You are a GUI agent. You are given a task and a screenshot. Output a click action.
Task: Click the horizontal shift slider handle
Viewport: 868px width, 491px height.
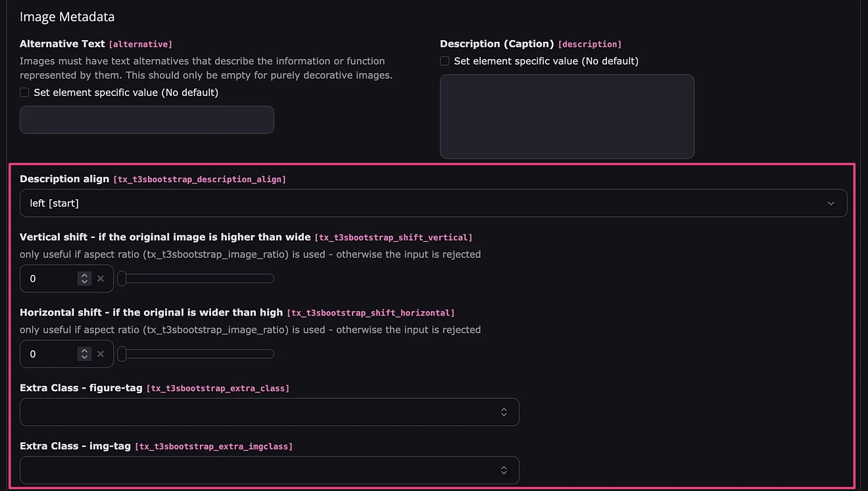122,354
